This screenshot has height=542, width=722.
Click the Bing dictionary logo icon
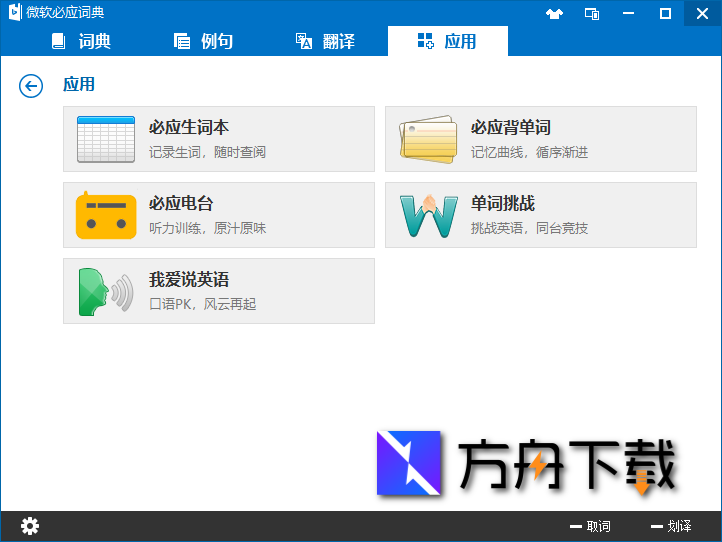click(x=15, y=12)
